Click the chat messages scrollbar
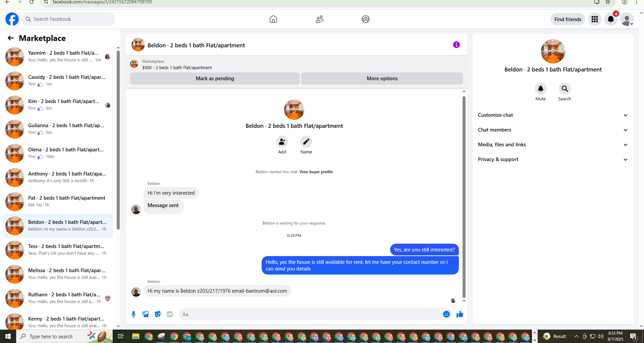Screen dimensions: 644x343 click(464, 197)
